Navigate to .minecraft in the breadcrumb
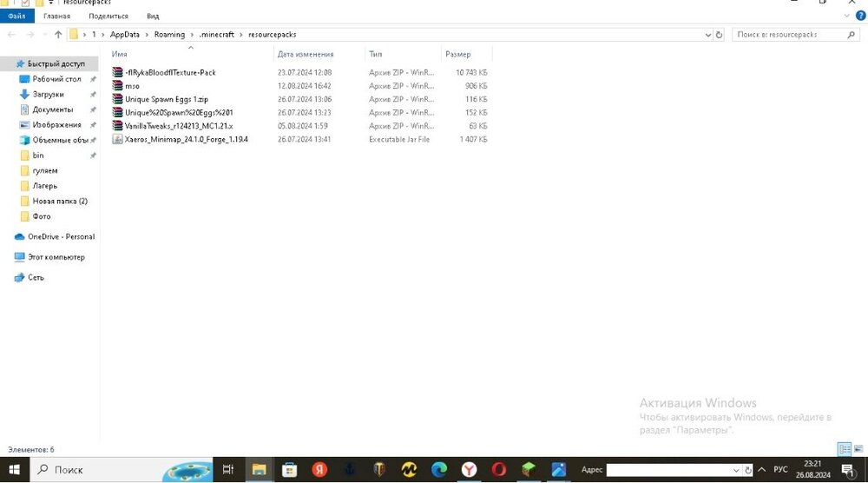 click(216, 35)
